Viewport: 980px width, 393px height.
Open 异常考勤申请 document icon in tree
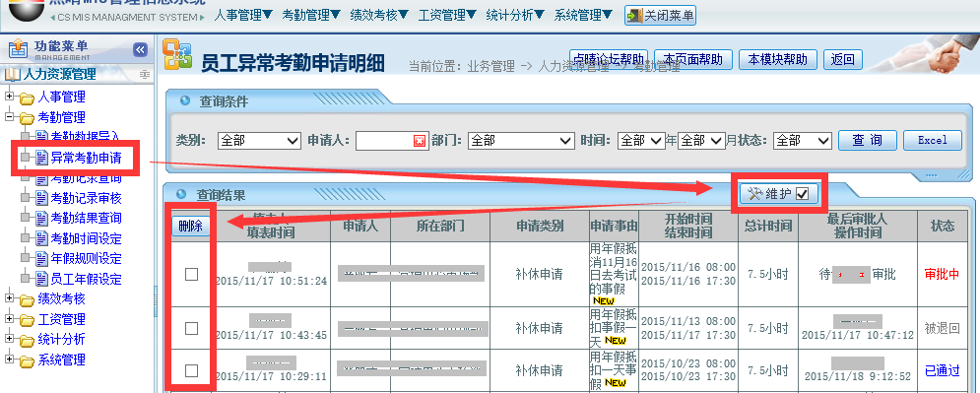click(x=42, y=158)
